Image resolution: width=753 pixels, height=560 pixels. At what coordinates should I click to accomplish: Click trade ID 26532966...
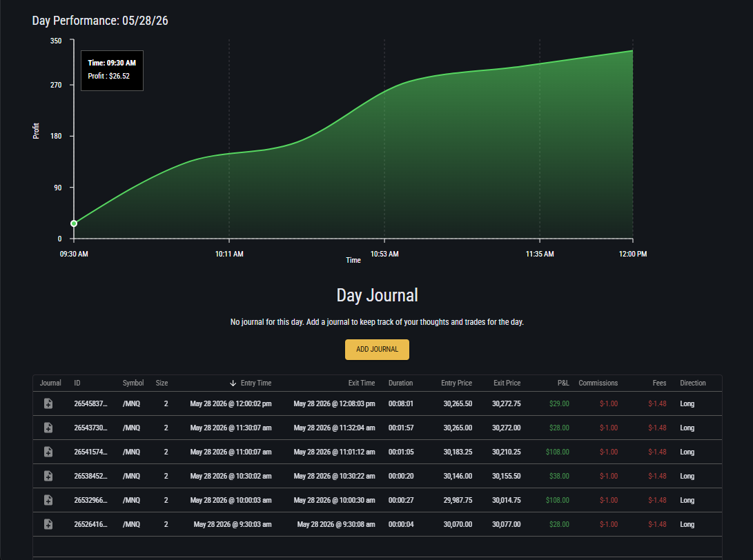pos(91,500)
